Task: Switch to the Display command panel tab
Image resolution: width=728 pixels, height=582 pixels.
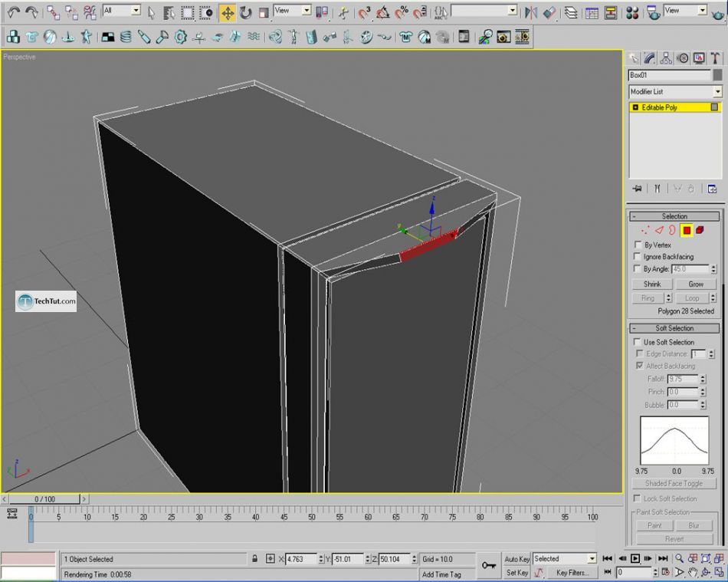Action: 699,58
